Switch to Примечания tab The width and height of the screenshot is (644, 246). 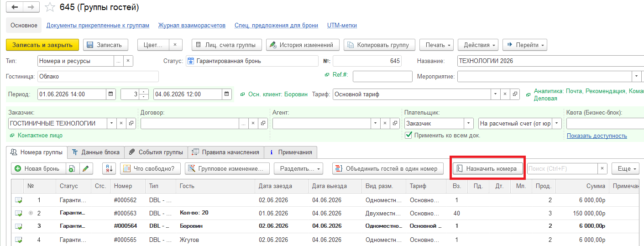pos(291,152)
